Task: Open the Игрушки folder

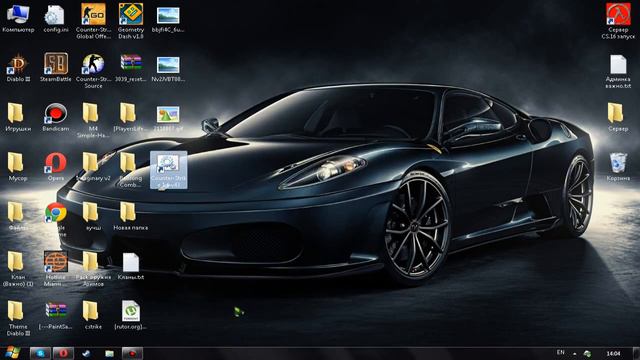Action: point(18,118)
